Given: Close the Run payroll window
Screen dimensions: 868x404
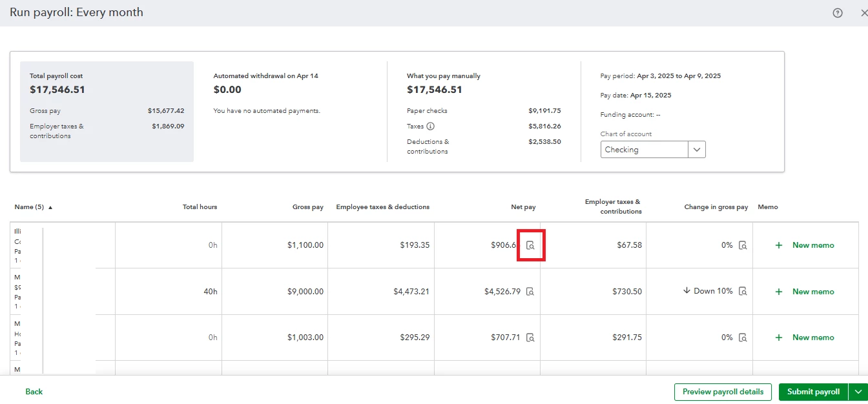Looking at the screenshot, I should point(864,13).
